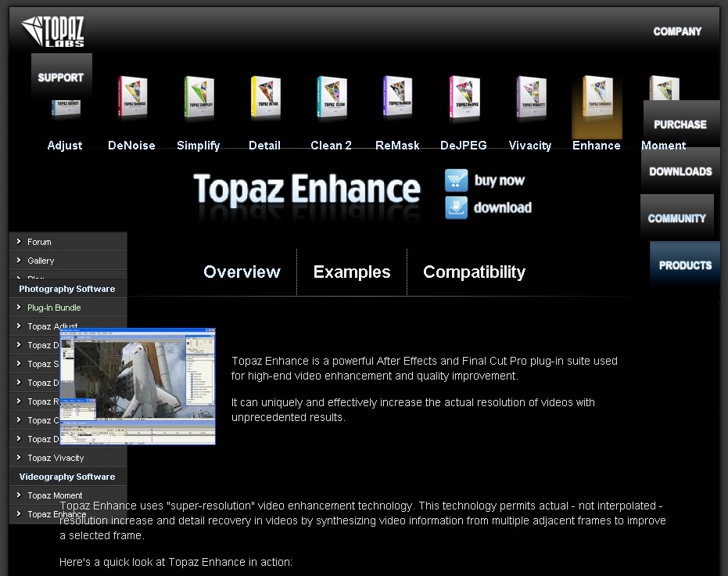Open the Company menu
The height and width of the screenshot is (576, 728).
pyautogui.click(x=677, y=32)
